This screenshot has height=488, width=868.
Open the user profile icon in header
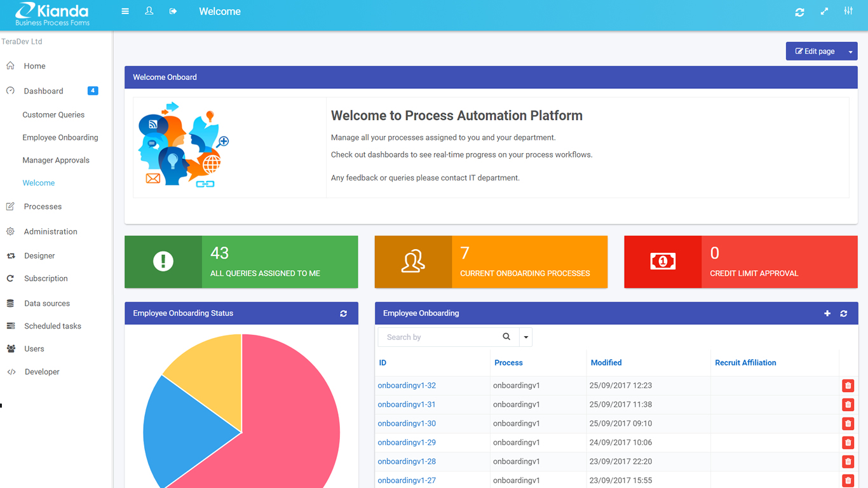(149, 11)
